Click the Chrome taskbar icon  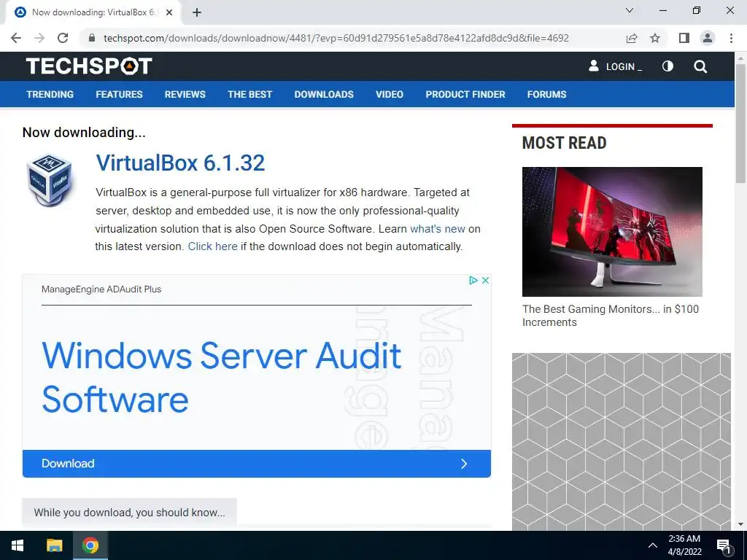click(90, 545)
